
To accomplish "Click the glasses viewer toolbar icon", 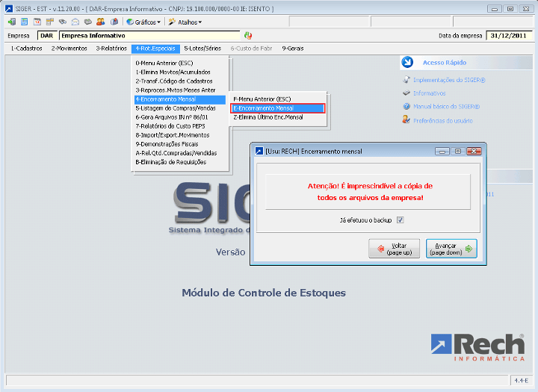I will pos(63,22).
